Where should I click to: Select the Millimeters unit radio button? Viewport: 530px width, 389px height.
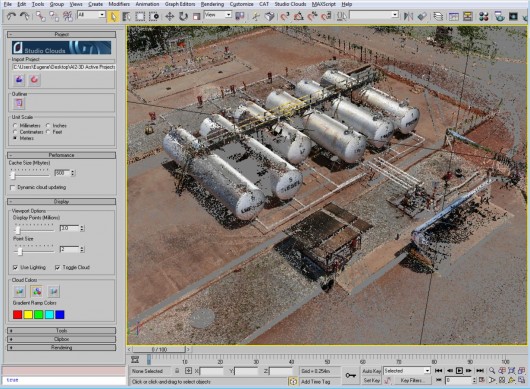pos(15,125)
